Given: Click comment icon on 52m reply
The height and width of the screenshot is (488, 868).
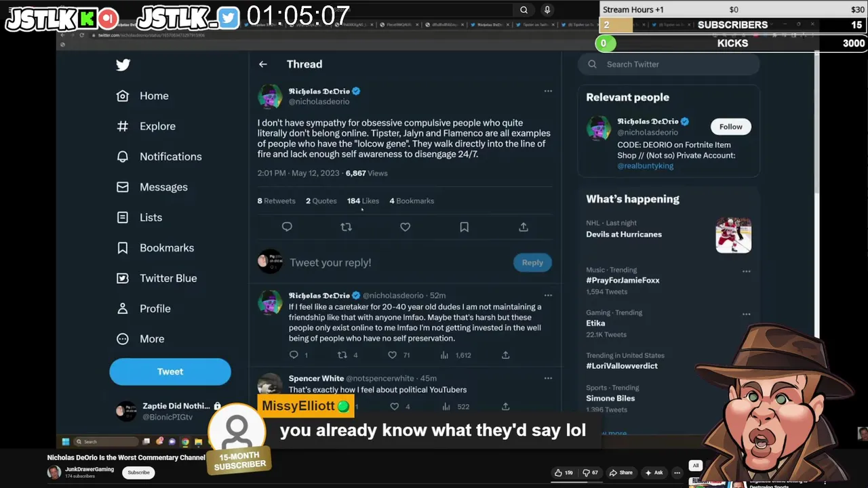Looking at the screenshot, I should point(294,355).
